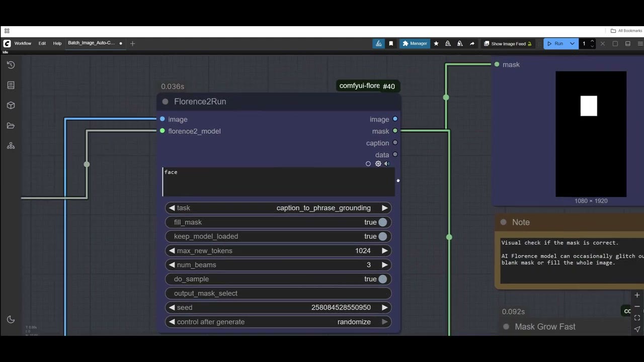The height and width of the screenshot is (362, 644).
Task: Click the output_mask_select field
Action: (x=278, y=293)
